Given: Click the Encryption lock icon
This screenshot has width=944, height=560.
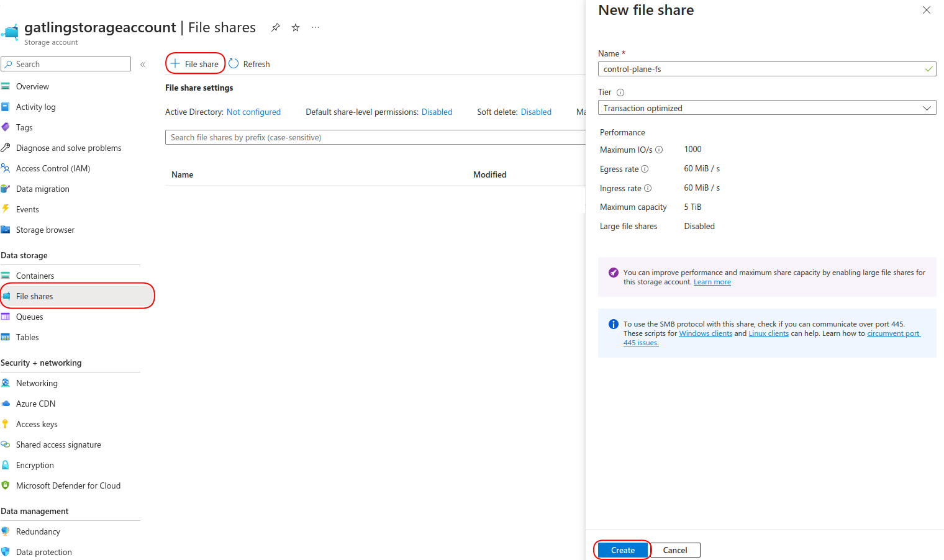Looking at the screenshot, I should pyautogui.click(x=6, y=465).
